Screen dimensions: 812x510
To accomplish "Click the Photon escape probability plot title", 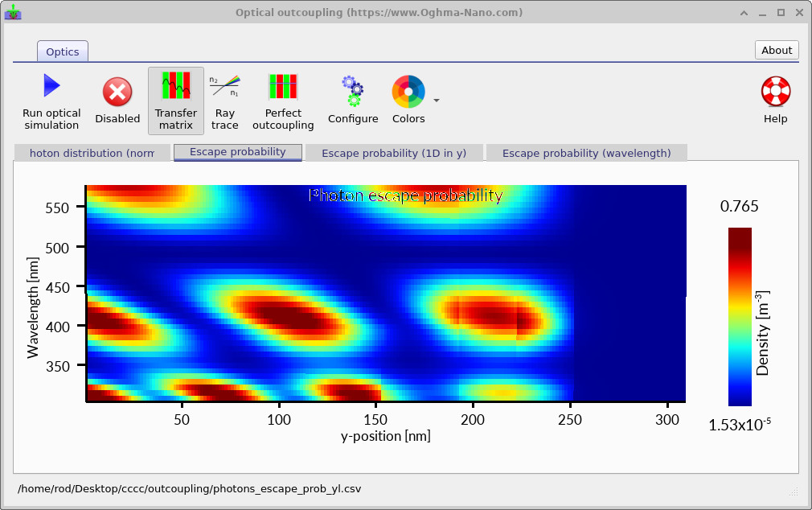I will click(x=405, y=195).
